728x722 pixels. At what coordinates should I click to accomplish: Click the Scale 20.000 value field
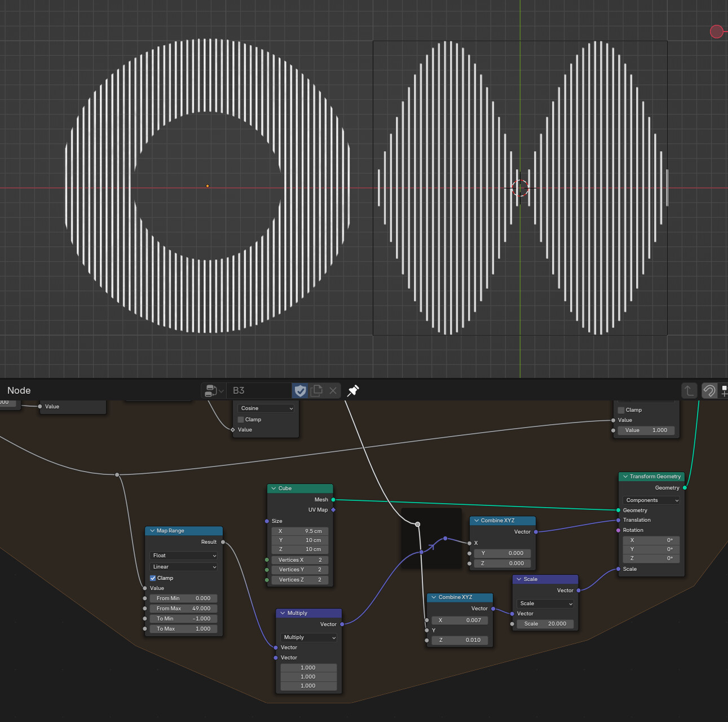(545, 624)
